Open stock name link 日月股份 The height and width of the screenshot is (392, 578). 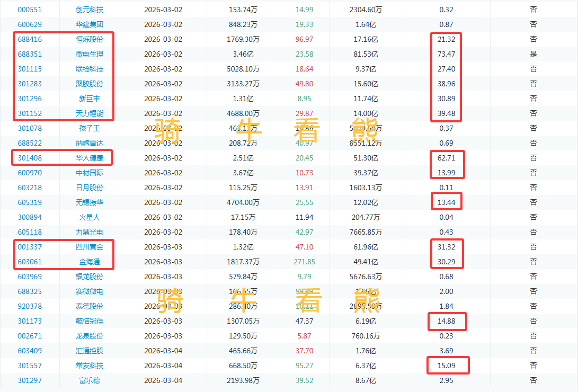90,188
